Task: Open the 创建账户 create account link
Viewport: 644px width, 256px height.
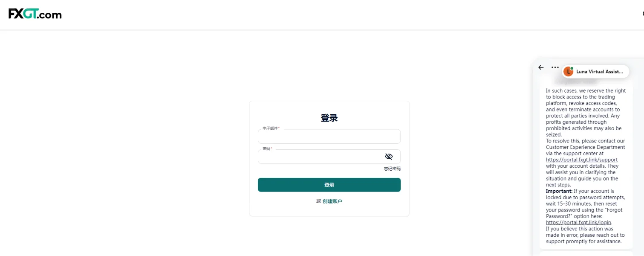Action: tap(332, 201)
